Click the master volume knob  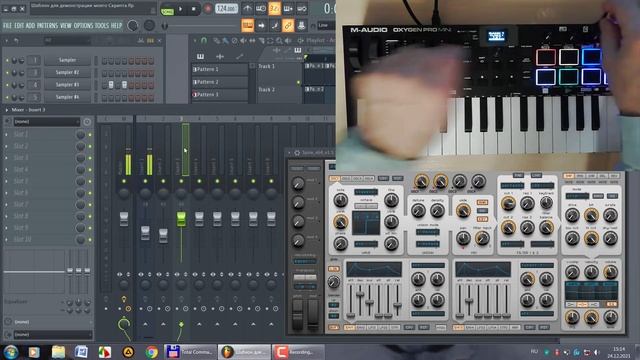point(133,25)
